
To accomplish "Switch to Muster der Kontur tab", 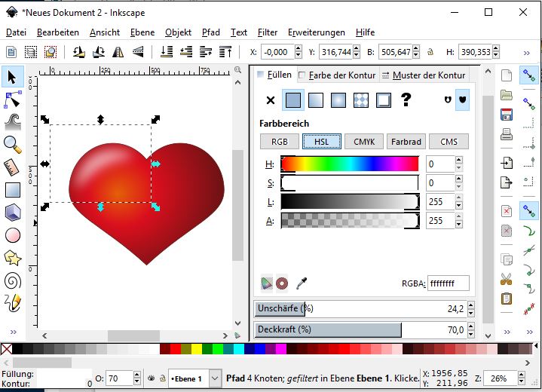I will [423, 75].
